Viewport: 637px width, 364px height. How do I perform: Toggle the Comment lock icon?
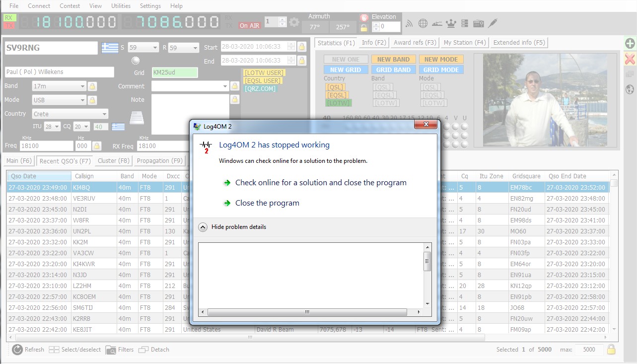click(235, 86)
